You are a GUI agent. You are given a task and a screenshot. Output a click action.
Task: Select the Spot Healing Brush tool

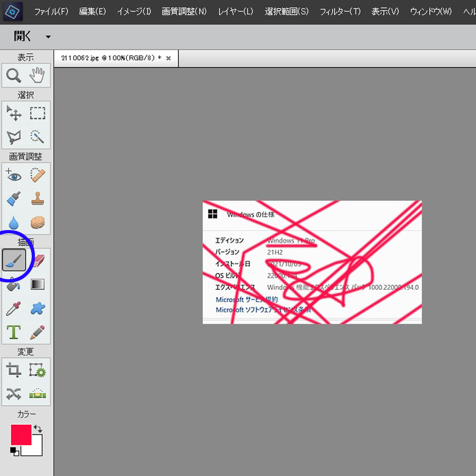(x=38, y=175)
